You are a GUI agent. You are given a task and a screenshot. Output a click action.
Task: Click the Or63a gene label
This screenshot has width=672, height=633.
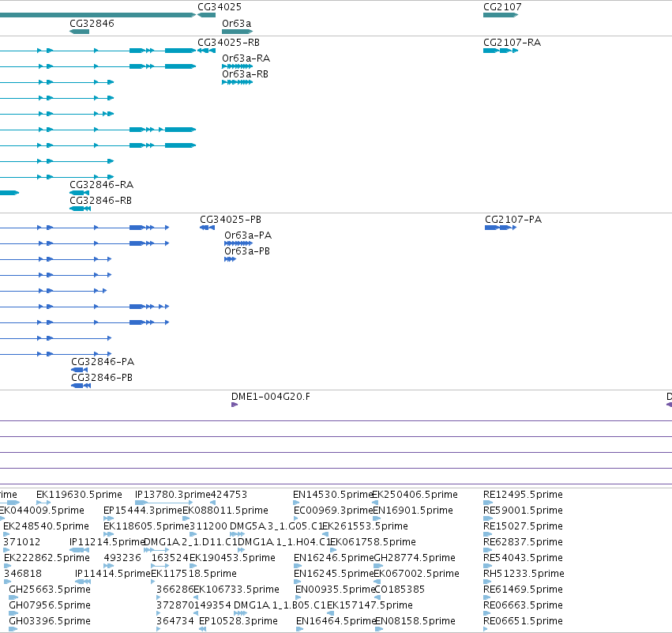(x=237, y=23)
